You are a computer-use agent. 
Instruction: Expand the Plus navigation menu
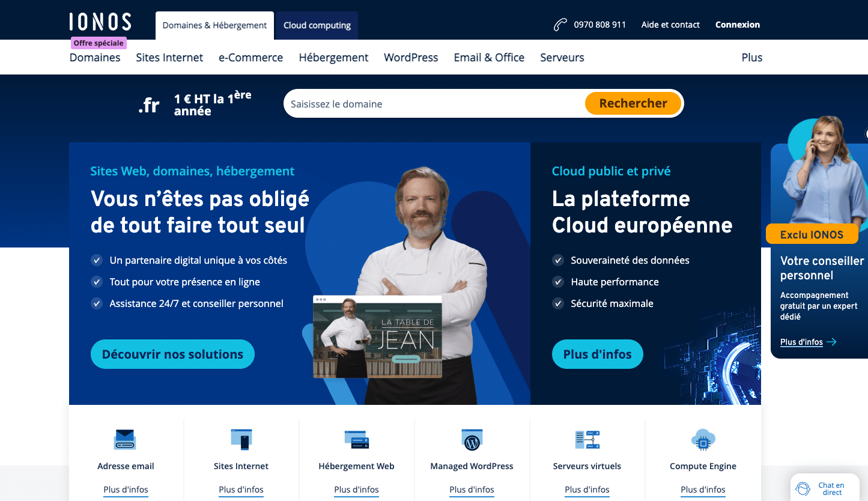pyautogui.click(x=751, y=58)
